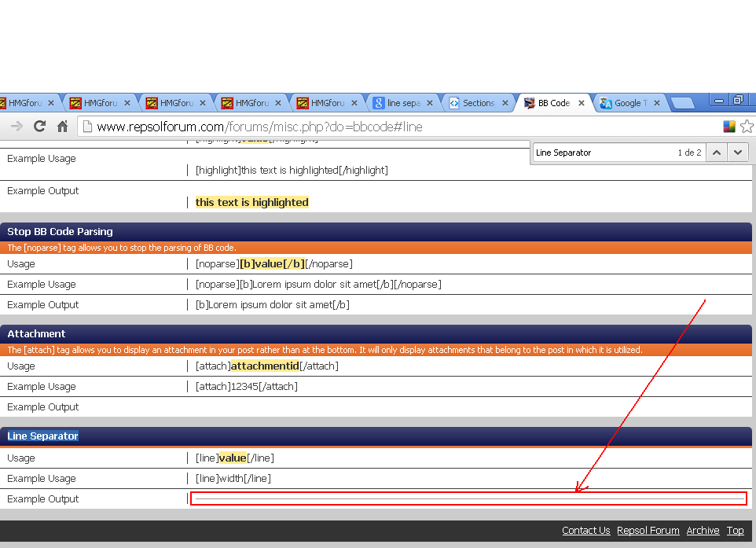Click the browser reload icon
The width and height of the screenshot is (756, 548).
[x=39, y=127]
